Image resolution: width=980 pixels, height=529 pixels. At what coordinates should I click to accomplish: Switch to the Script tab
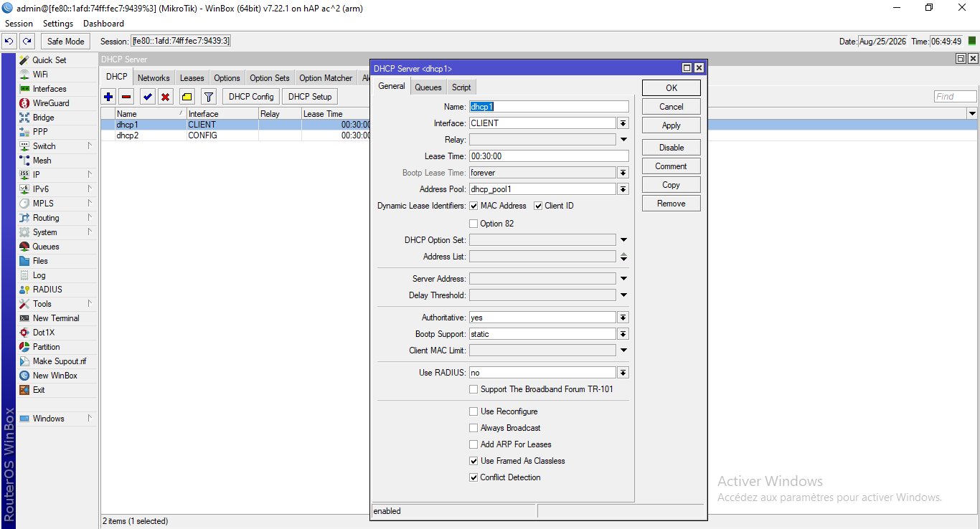[461, 87]
